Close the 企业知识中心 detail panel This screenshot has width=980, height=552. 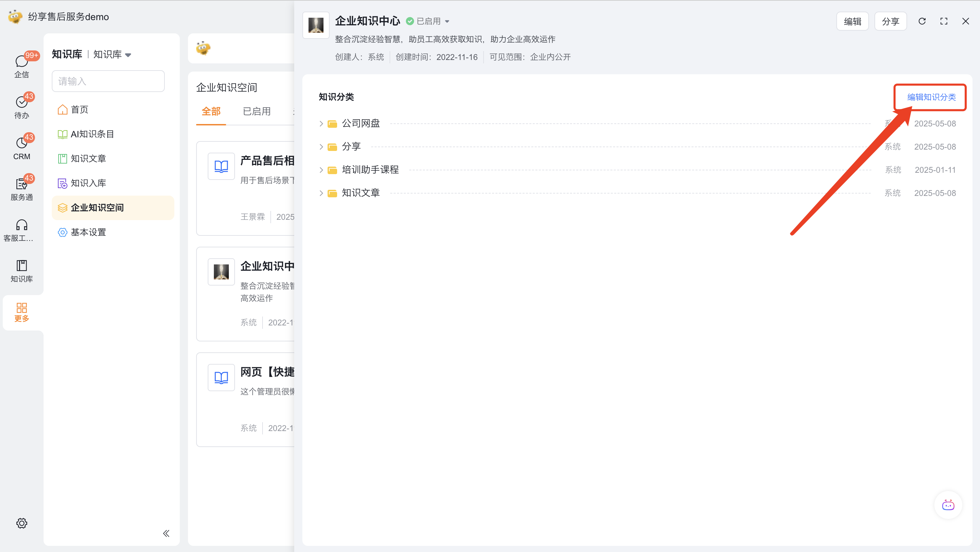(x=966, y=21)
